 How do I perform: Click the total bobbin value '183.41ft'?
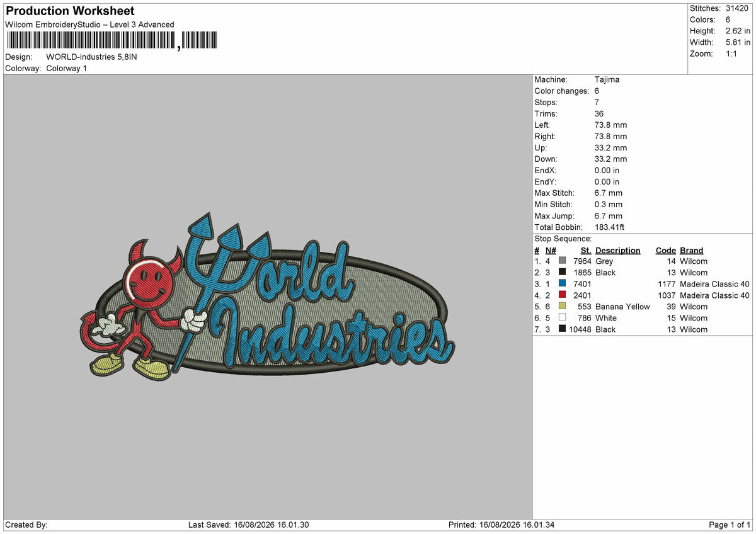pyautogui.click(x=609, y=227)
